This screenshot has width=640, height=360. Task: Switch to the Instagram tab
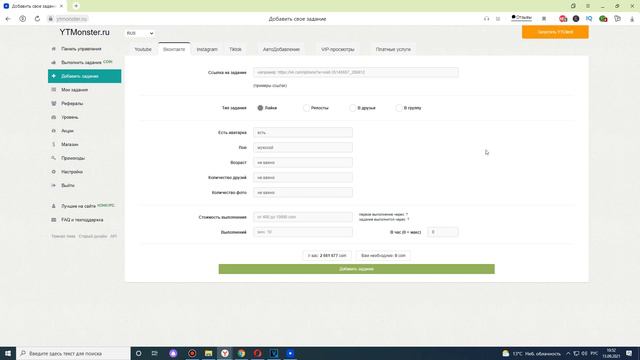207,49
